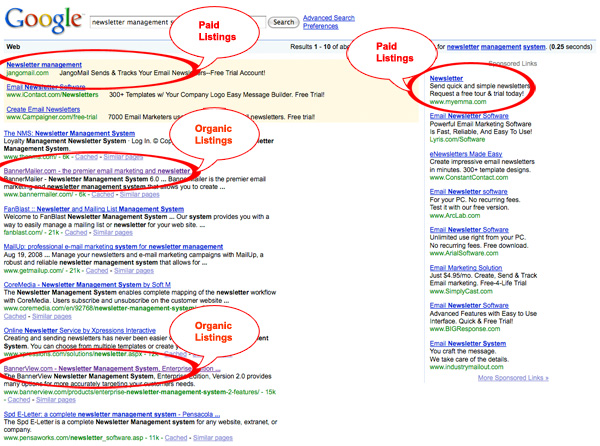The height and width of the screenshot is (446, 600).
Task: Open the 'eNewsletters Made Easy' sponsored ad
Action: point(466,154)
